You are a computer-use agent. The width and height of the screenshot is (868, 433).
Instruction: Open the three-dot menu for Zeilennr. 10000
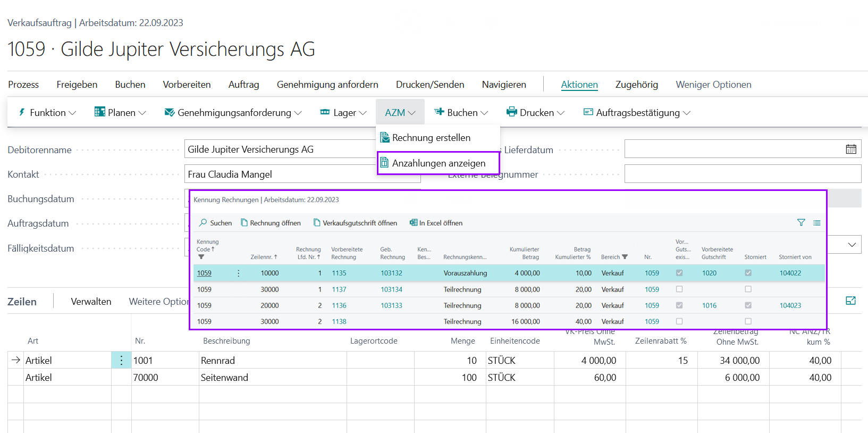(x=239, y=273)
